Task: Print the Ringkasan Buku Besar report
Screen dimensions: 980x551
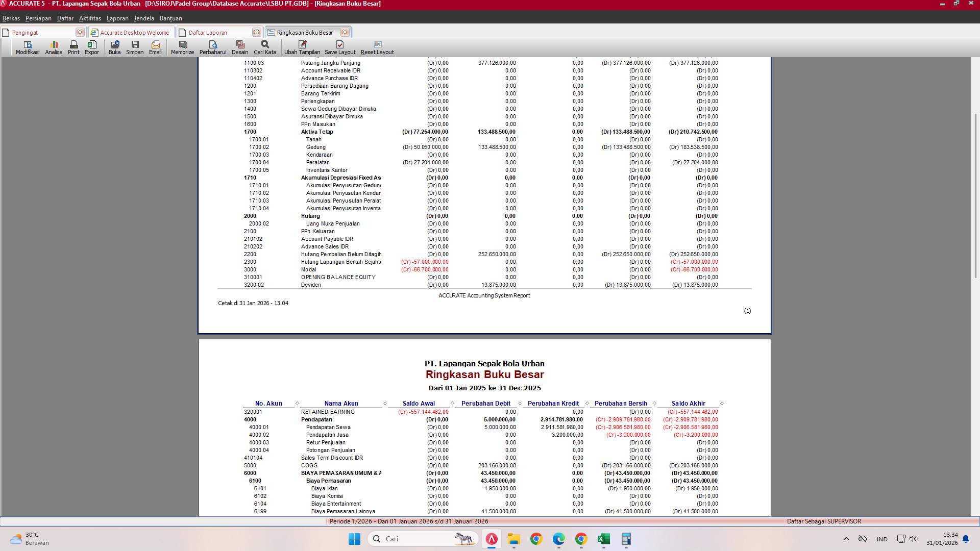Action: tap(73, 47)
